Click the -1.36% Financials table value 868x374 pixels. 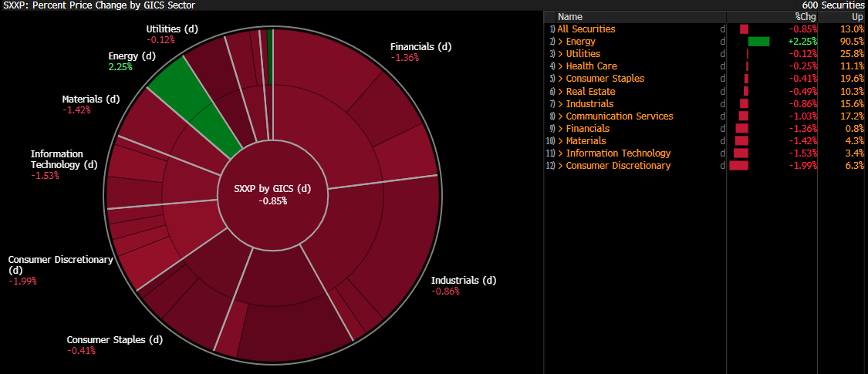[x=803, y=128]
